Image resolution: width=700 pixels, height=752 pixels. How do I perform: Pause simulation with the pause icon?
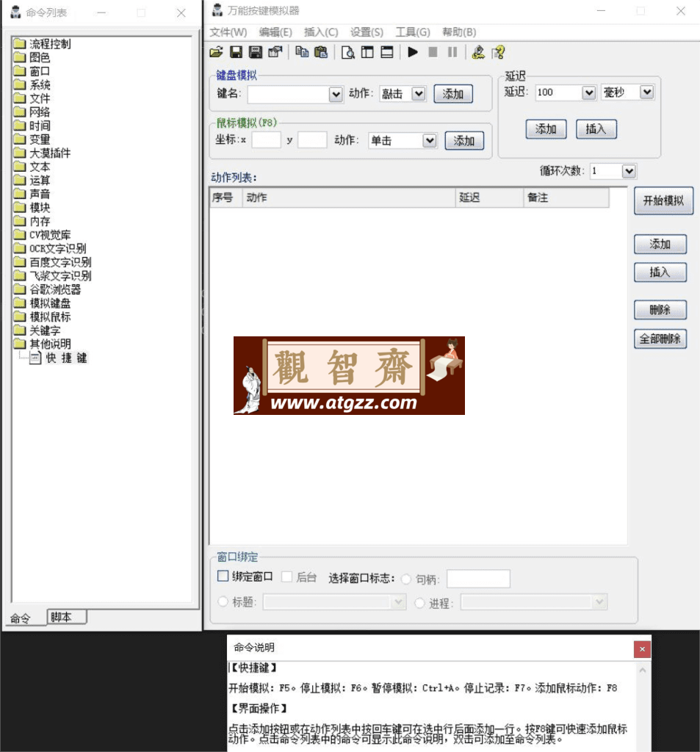(x=452, y=52)
